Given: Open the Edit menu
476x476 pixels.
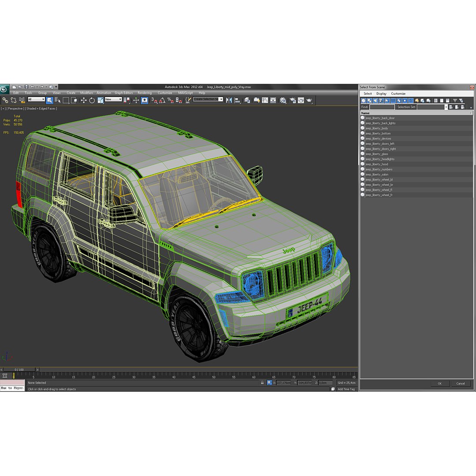Looking at the screenshot, I should coord(16,93).
